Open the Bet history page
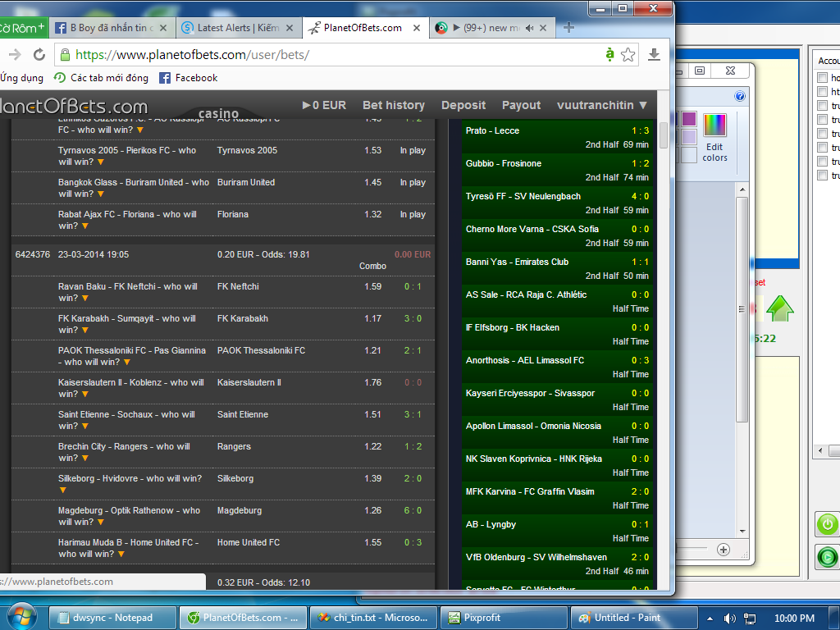The image size is (840, 630). click(394, 105)
